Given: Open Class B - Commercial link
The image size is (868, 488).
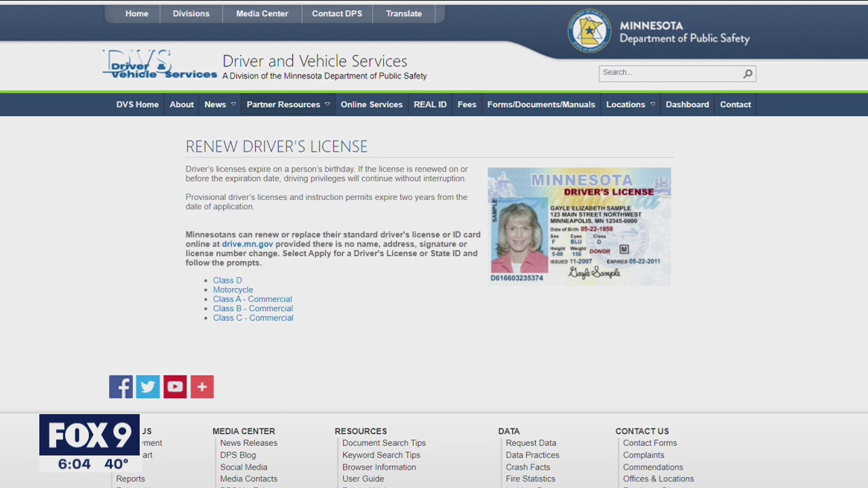Looking at the screenshot, I should (x=253, y=308).
